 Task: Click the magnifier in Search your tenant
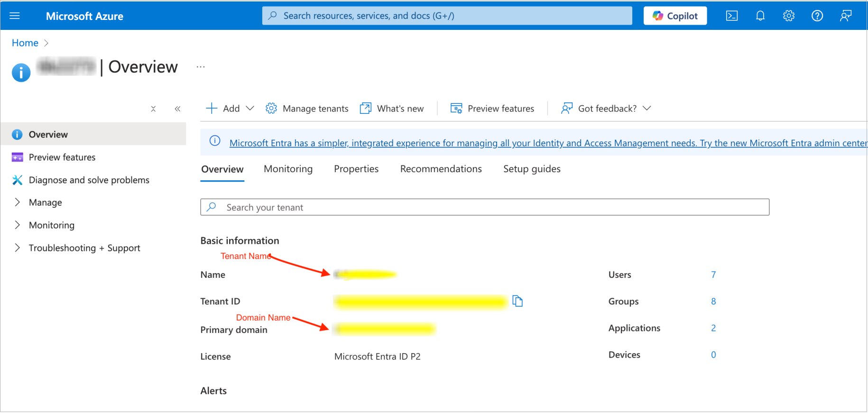click(x=212, y=207)
